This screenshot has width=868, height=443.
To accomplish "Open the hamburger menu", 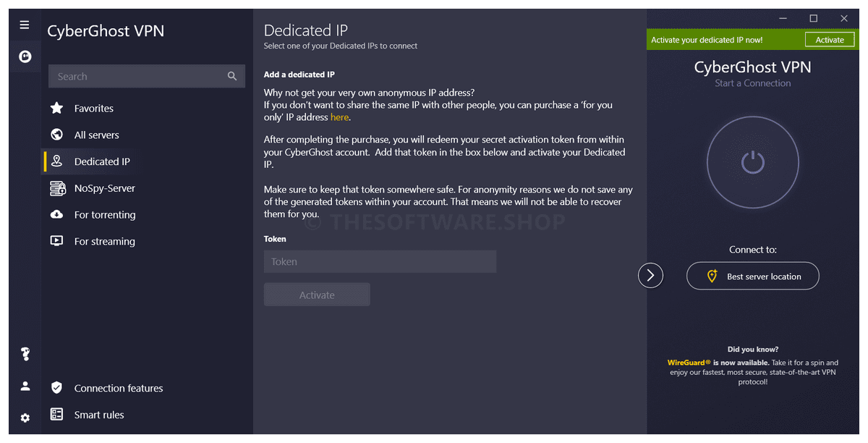I will click(25, 25).
